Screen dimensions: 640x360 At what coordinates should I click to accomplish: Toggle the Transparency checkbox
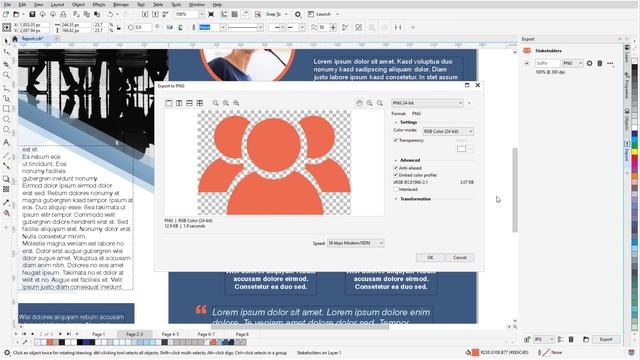coord(396,140)
